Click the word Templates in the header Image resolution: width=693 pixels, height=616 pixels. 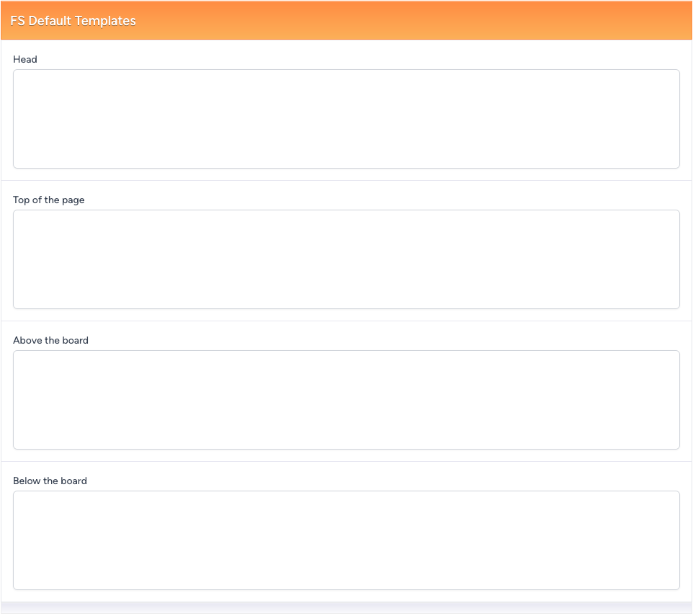(106, 21)
